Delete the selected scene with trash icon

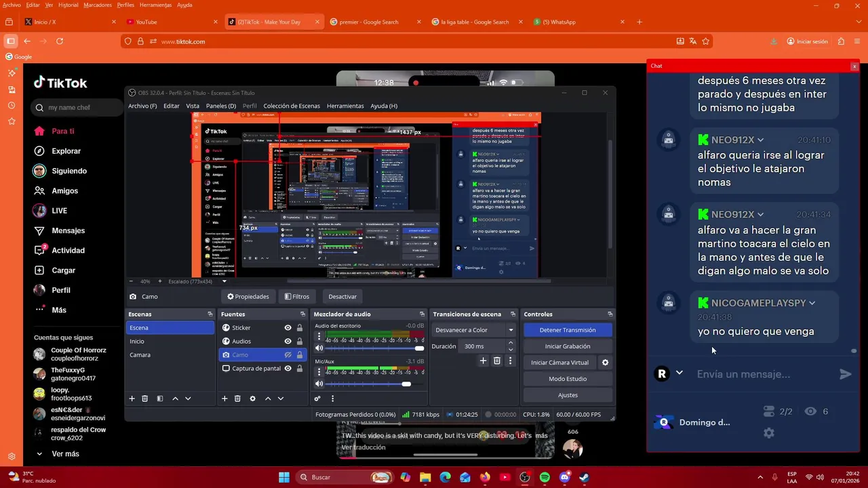(x=144, y=399)
